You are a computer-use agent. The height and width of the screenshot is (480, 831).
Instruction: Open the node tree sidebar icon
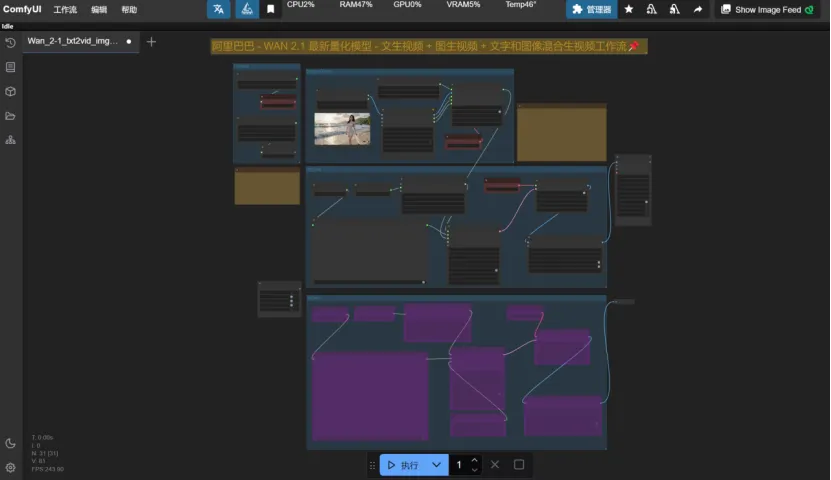click(x=10, y=140)
